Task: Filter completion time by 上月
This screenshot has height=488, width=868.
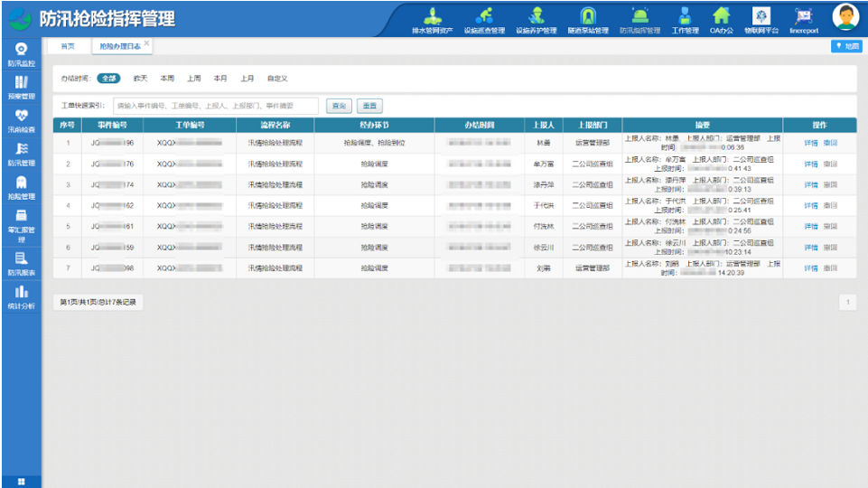Action: tap(247, 78)
